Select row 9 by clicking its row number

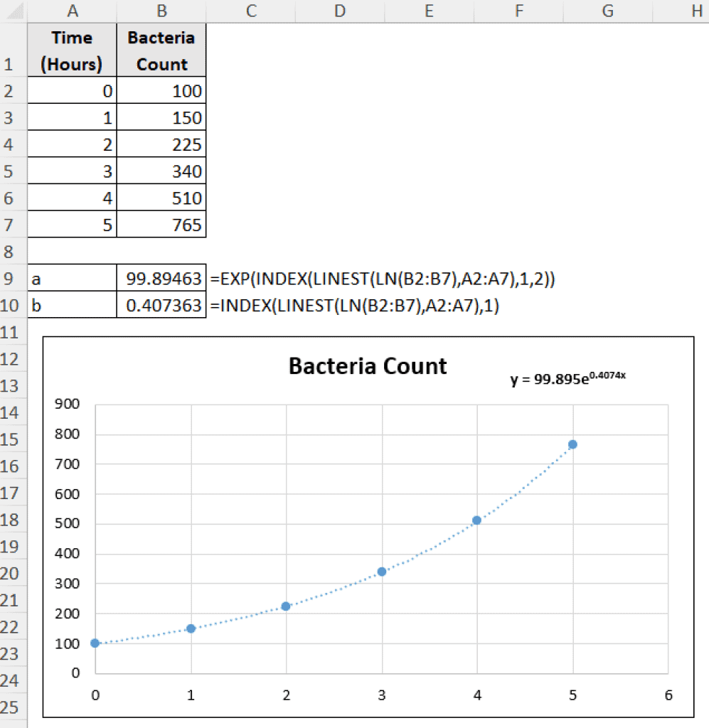[x=11, y=279]
